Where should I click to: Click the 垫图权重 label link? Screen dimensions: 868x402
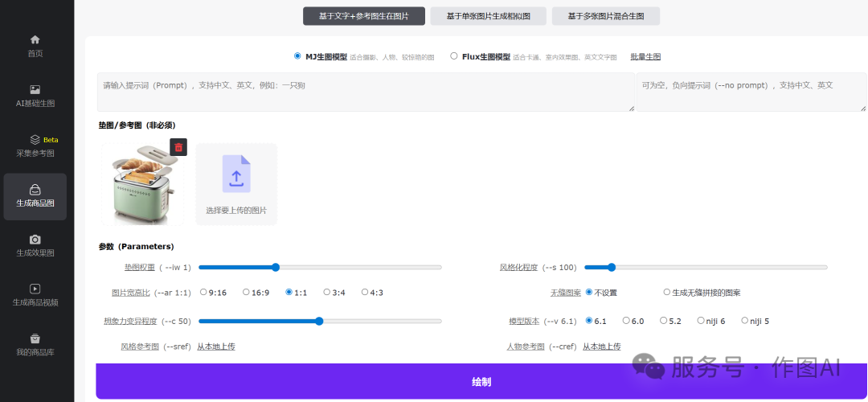(140, 268)
